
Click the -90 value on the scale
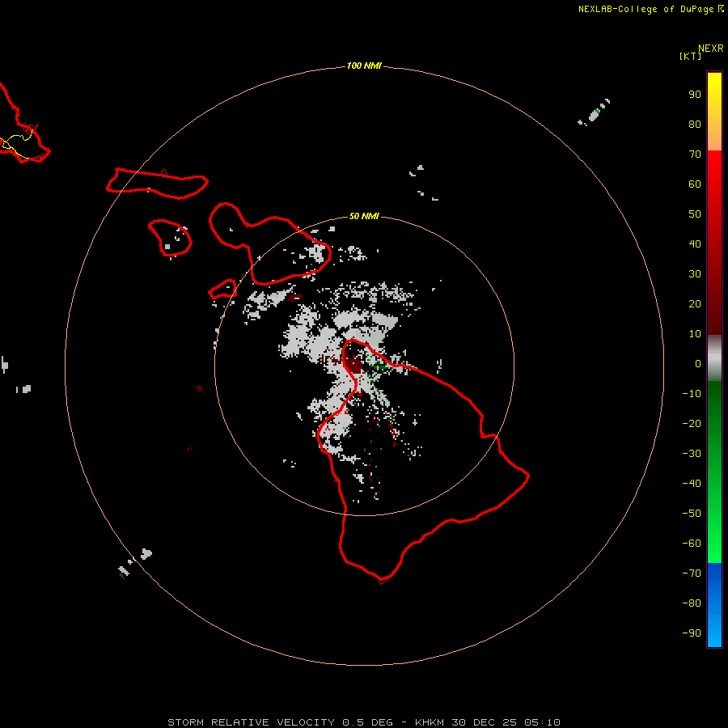(692, 633)
